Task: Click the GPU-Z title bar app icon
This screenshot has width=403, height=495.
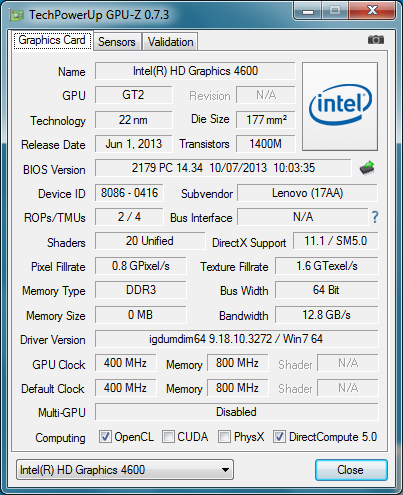Action: pyautogui.click(x=17, y=15)
